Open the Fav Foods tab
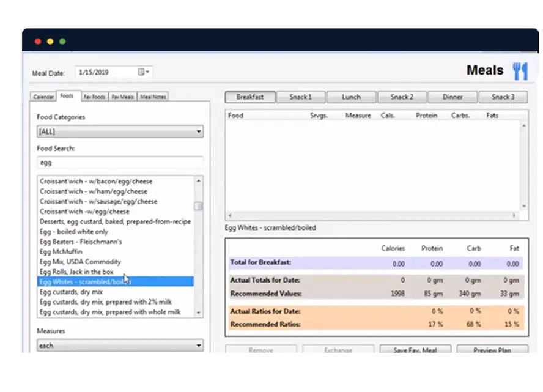Screen dimensions: 543x392 (x=95, y=97)
